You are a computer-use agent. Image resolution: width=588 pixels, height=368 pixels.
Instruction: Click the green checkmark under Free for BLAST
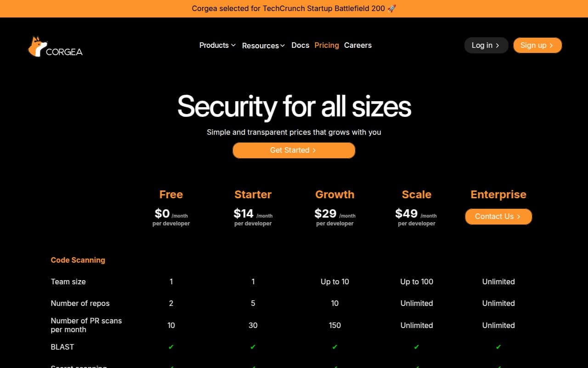click(x=171, y=347)
